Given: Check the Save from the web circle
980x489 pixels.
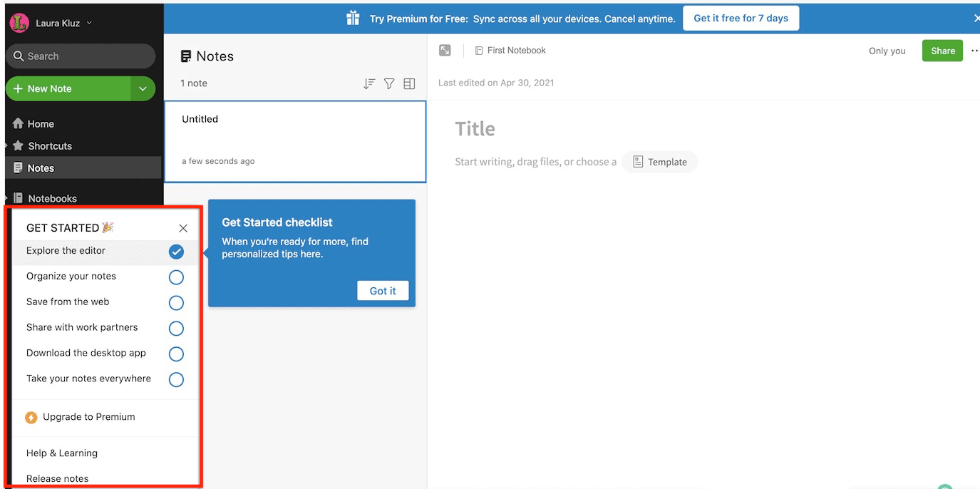Looking at the screenshot, I should 176,303.
